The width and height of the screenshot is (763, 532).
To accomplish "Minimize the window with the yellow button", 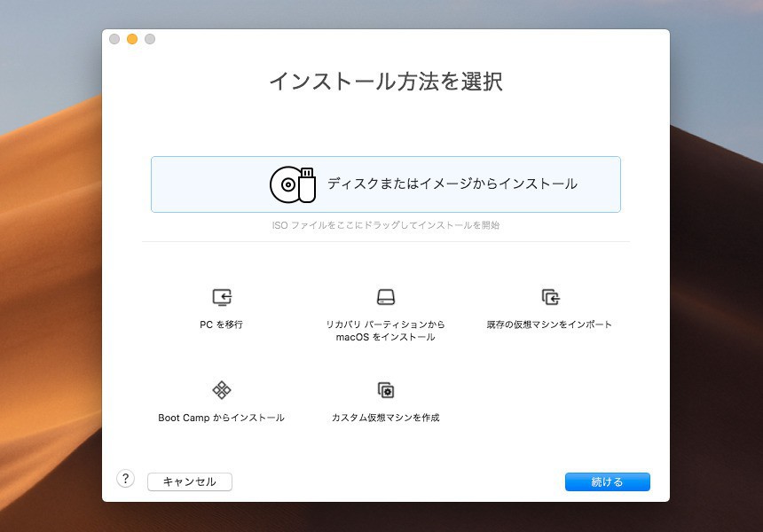I will tap(132, 39).
